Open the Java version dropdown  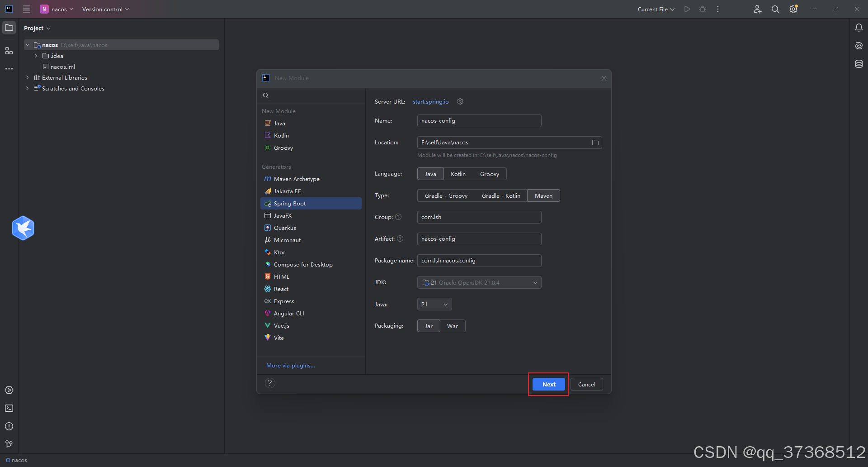pos(434,304)
